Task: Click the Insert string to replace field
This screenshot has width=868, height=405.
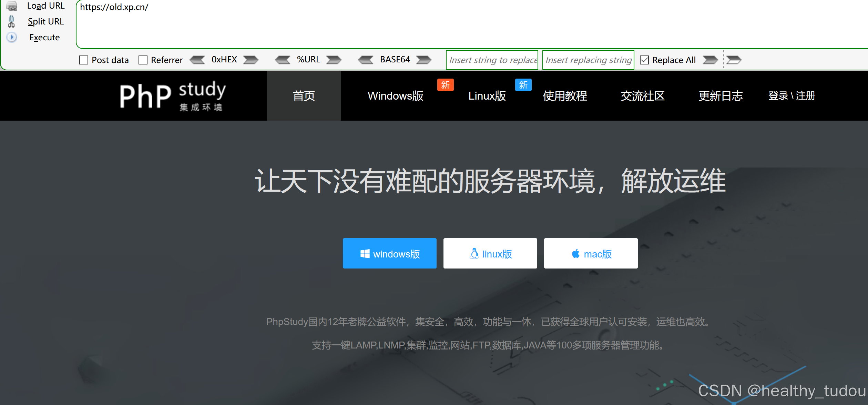Action: coord(492,60)
